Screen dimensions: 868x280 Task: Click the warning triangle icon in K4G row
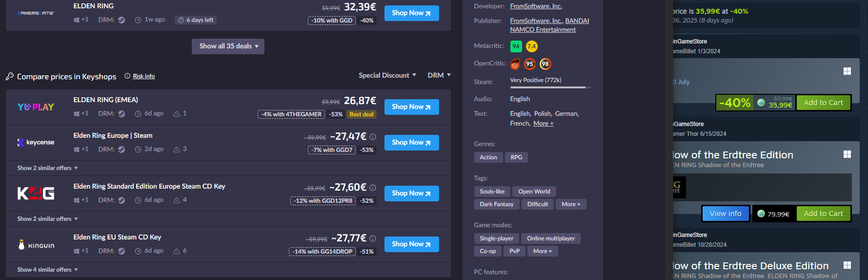tap(177, 200)
